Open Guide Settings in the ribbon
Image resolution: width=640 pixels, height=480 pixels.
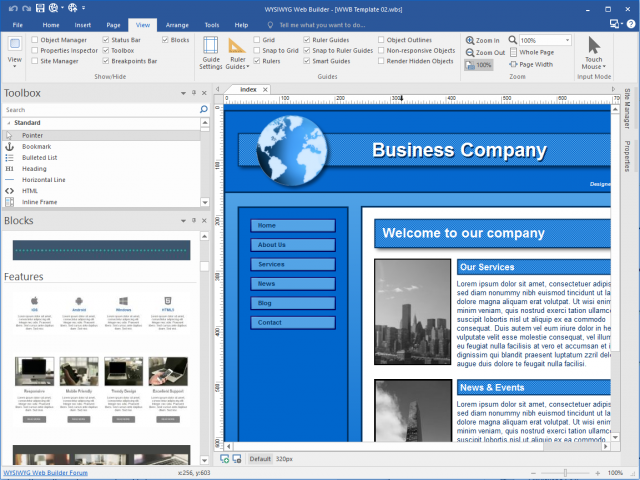coord(211,52)
